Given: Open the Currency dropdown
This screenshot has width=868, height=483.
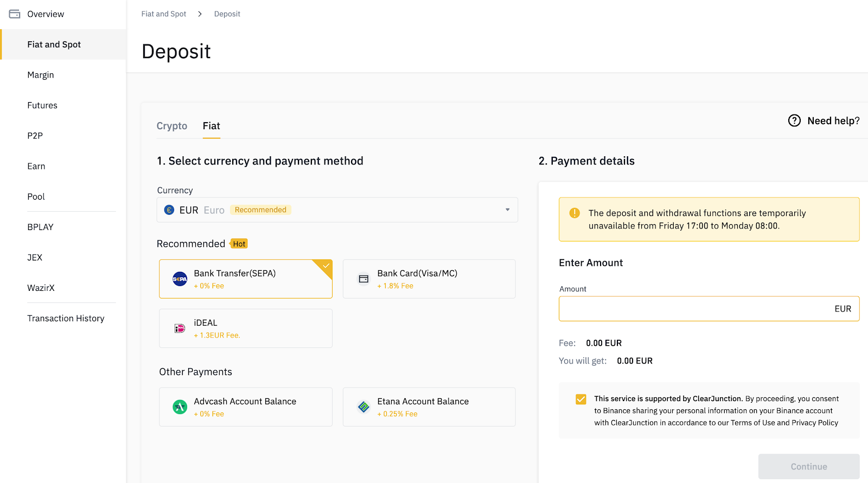Looking at the screenshot, I should [337, 210].
